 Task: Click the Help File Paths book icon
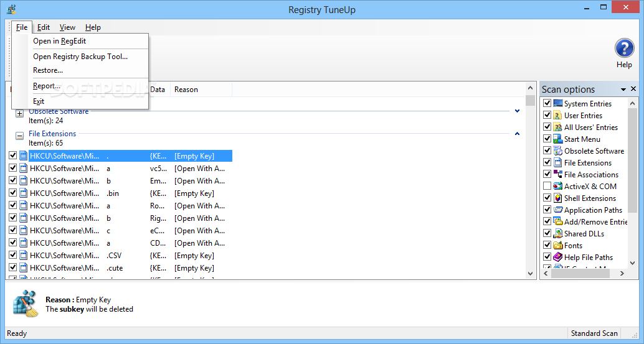click(558, 257)
